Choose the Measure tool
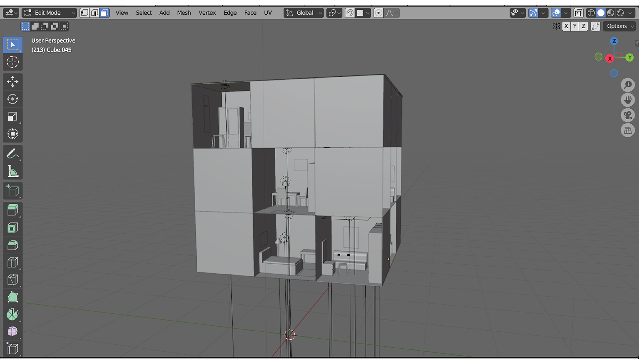The height and width of the screenshot is (364, 639). click(13, 172)
